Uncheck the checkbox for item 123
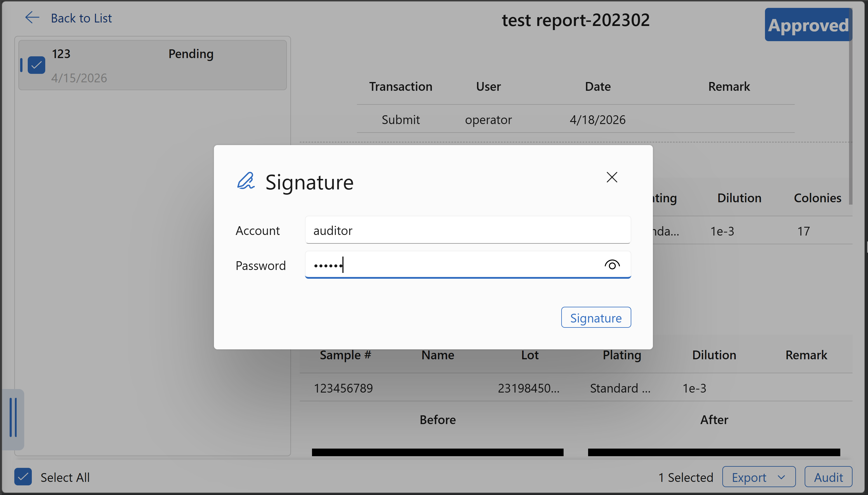The height and width of the screenshot is (495, 868). (36, 65)
